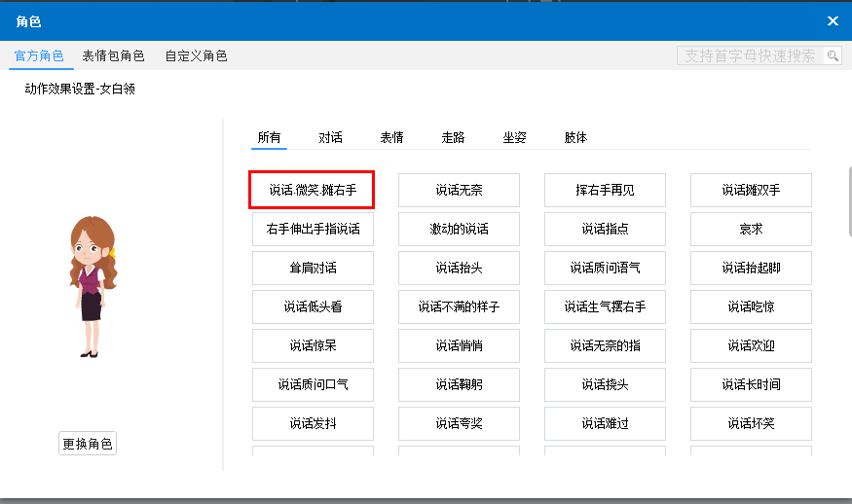Open the 自定义角色 tab
852x504 pixels.
pyautogui.click(x=196, y=55)
